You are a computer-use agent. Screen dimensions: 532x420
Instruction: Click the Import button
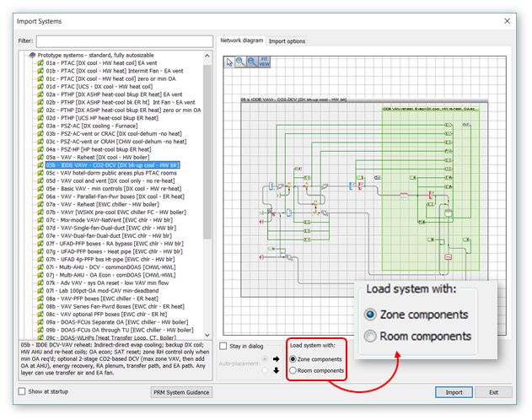[x=454, y=392]
